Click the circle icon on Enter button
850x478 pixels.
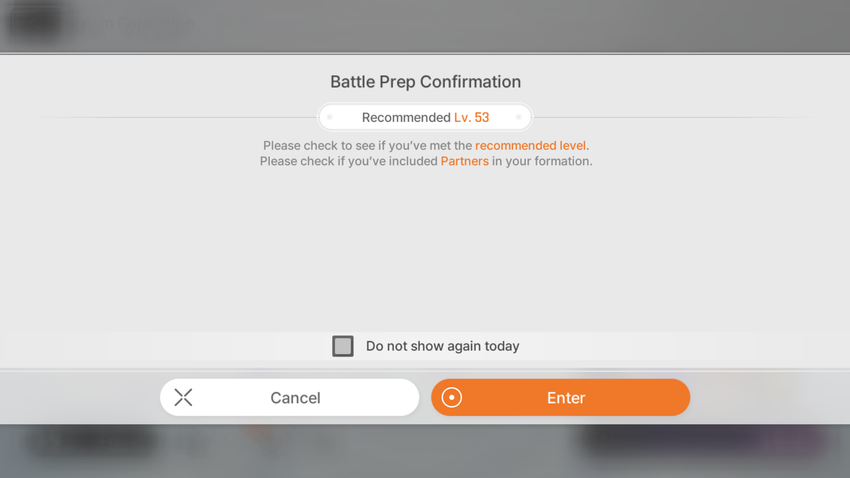point(452,398)
